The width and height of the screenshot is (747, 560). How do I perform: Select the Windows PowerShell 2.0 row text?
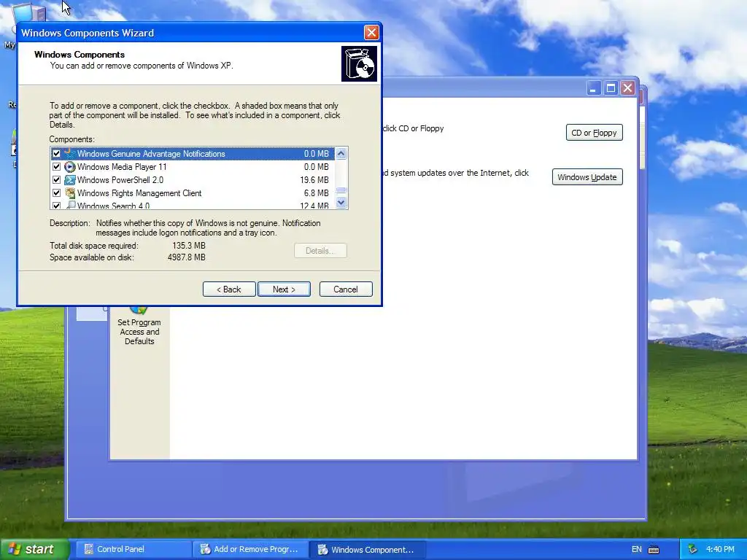120,180
